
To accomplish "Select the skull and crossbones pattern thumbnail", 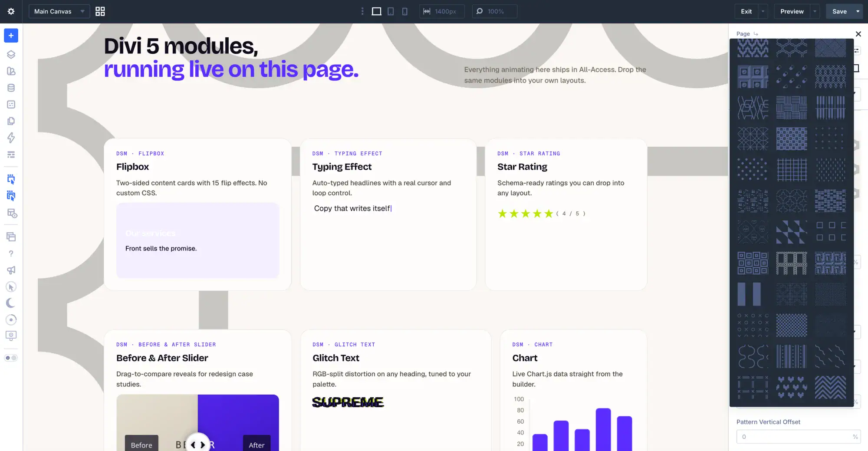I will tap(753, 231).
